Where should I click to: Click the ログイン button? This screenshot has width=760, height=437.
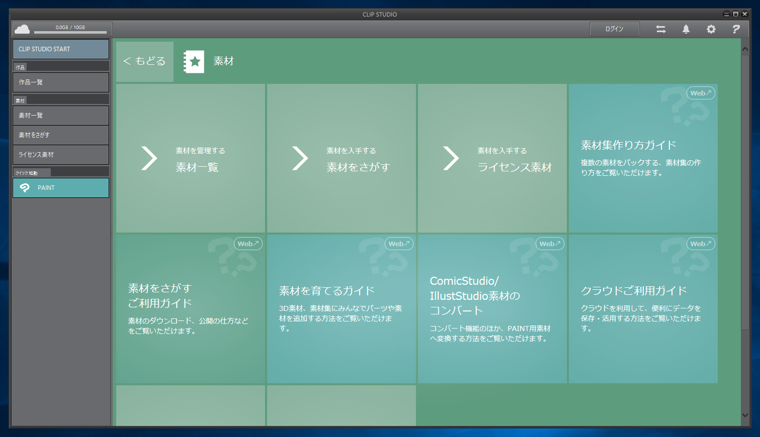coord(614,29)
